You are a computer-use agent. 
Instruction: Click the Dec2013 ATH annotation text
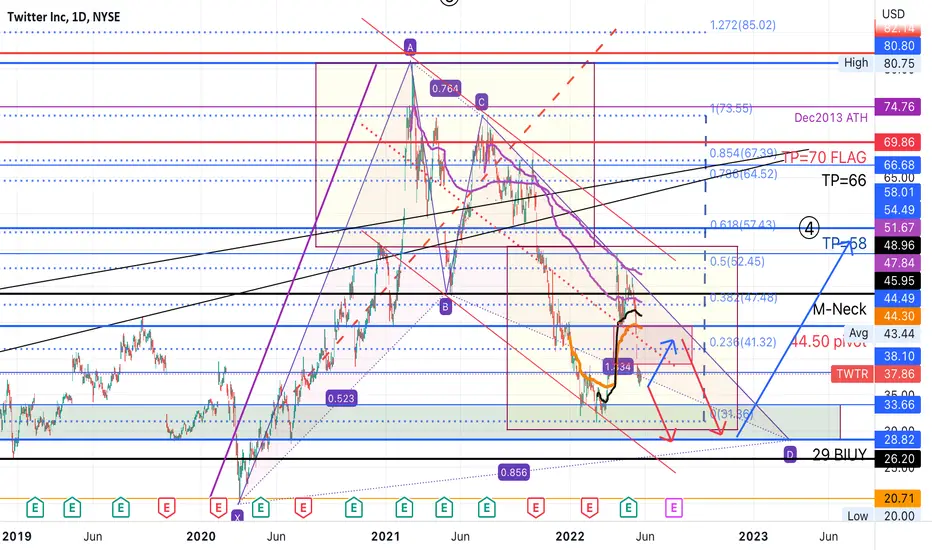[831, 118]
